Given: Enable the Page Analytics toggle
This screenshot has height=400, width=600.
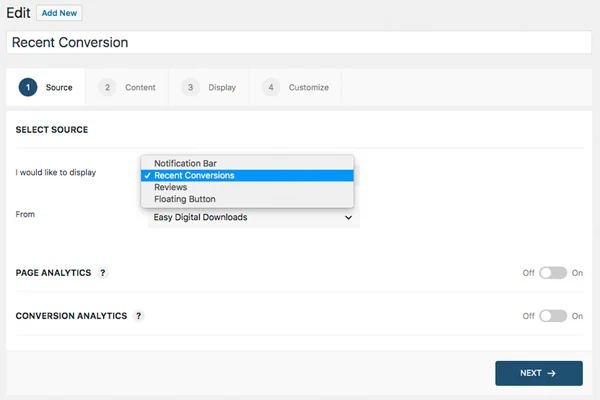Looking at the screenshot, I should [x=553, y=273].
